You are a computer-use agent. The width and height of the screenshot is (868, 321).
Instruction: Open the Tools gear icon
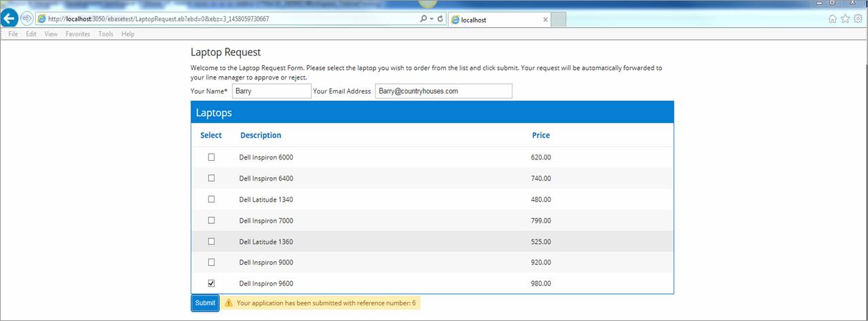click(x=858, y=19)
